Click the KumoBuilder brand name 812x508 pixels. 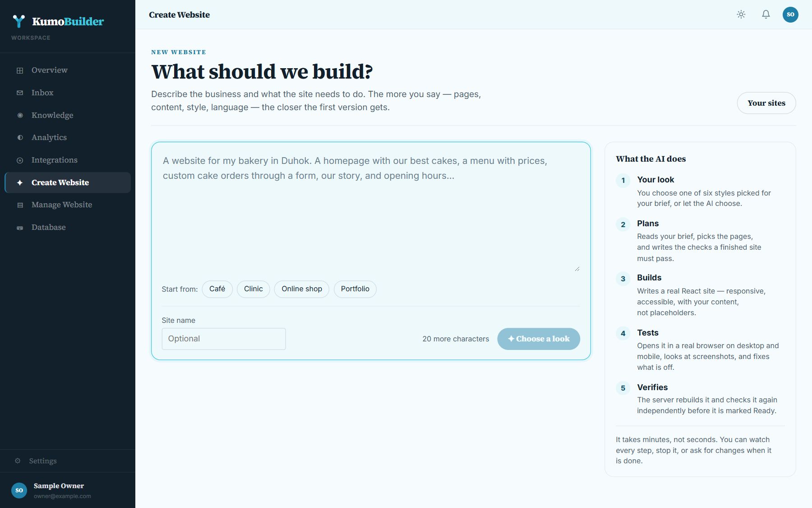[x=68, y=21]
